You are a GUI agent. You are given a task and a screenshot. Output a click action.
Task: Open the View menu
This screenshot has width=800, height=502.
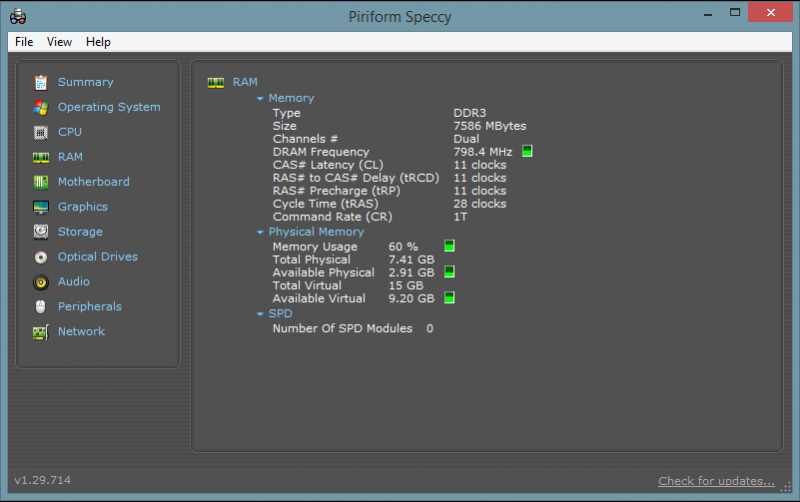(59, 42)
